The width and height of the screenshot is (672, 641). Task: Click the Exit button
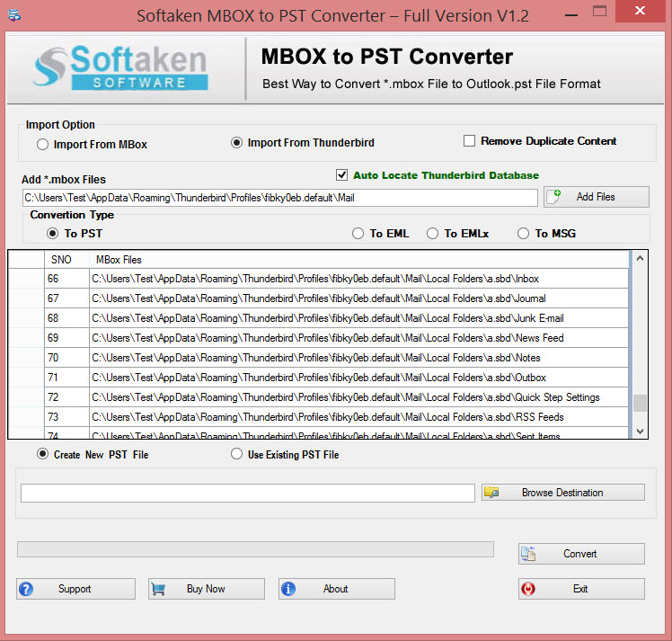(x=581, y=589)
